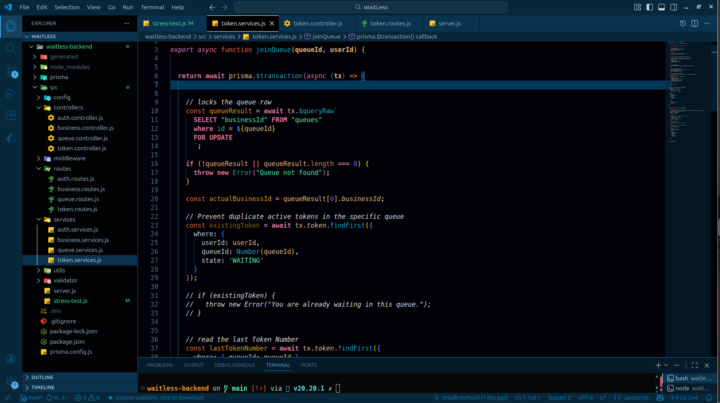Split the editor to the right
Screen dimensions: 720x403
695,23
